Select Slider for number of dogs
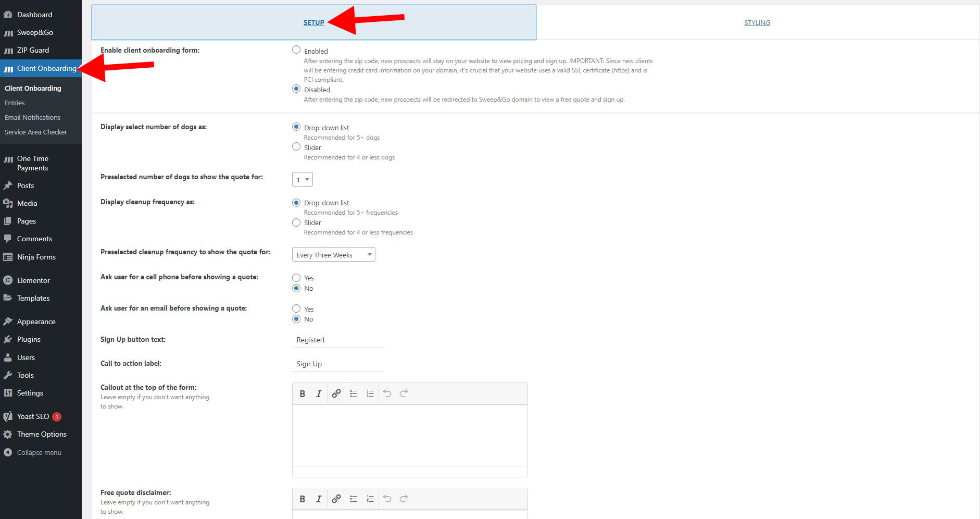Viewport: 980px width, 519px height. click(x=296, y=147)
